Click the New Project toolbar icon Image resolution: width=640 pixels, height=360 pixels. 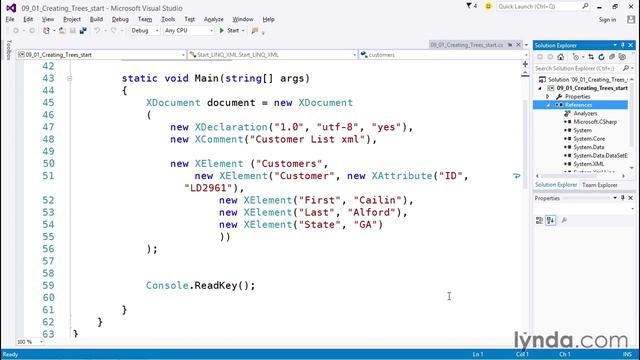[47, 31]
